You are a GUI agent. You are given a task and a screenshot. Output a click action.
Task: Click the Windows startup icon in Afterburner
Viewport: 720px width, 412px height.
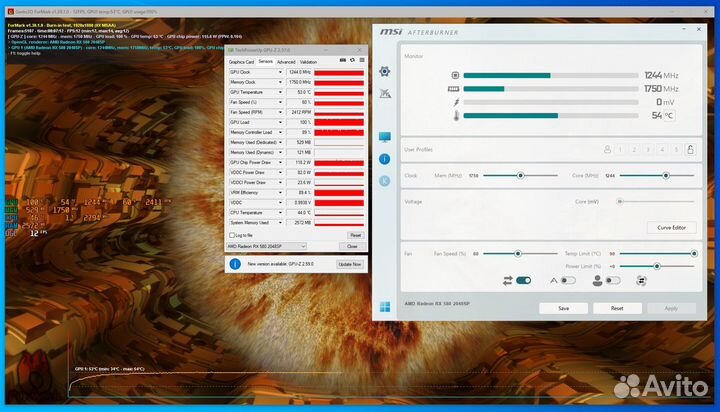click(385, 306)
